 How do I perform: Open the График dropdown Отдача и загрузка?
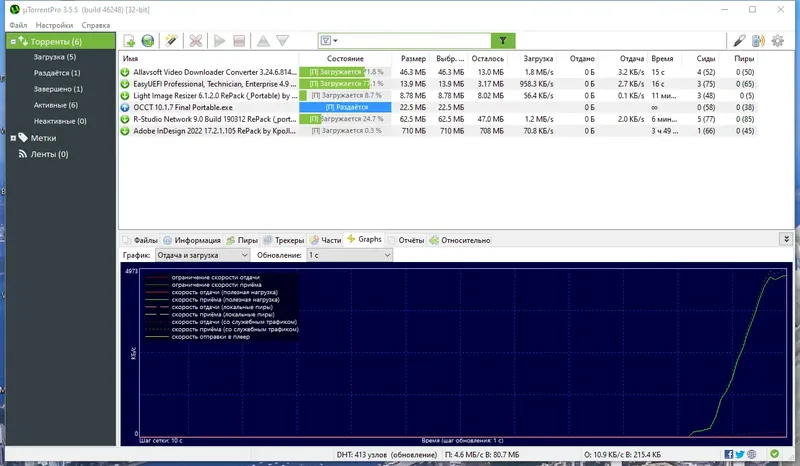(202, 255)
